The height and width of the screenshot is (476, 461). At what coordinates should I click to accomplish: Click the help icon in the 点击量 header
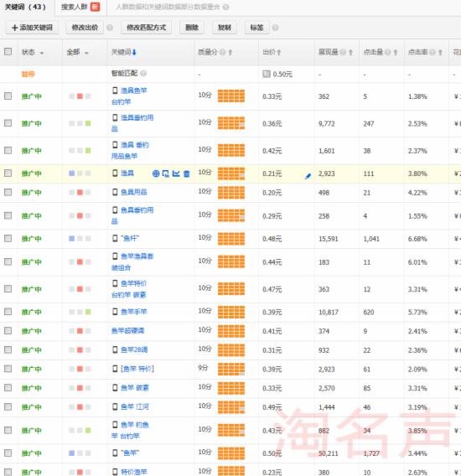pos(388,52)
